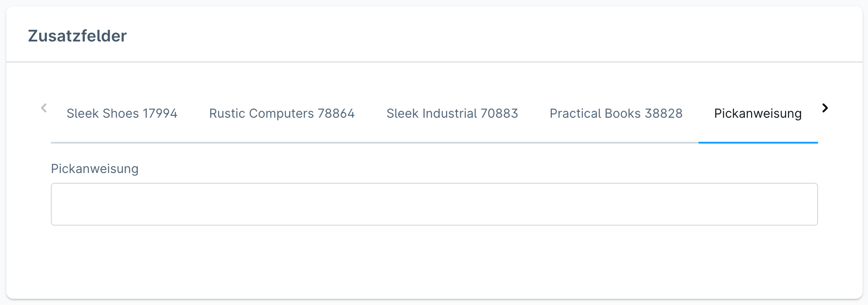
Task: Go to the Practical Books 38828 tab
Action: tap(616, 114)
